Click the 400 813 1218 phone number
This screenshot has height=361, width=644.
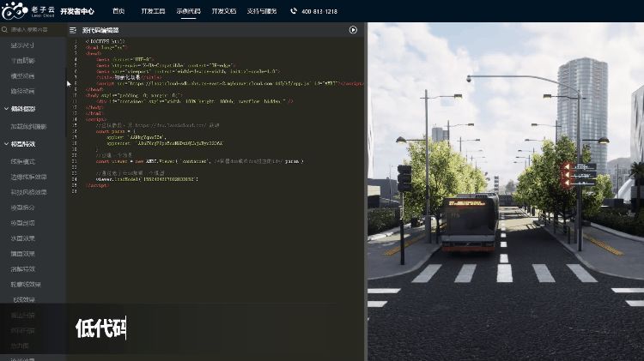coord(319,11)
